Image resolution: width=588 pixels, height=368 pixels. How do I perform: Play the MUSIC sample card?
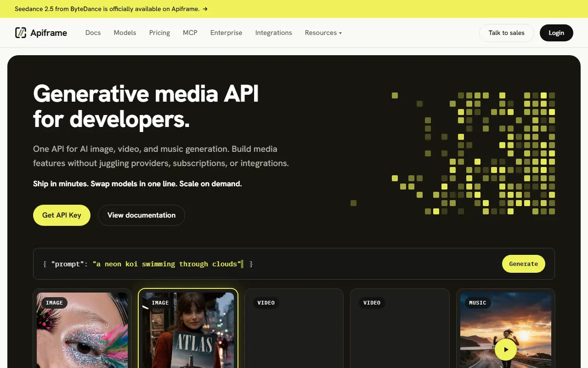tap(505, 350)
